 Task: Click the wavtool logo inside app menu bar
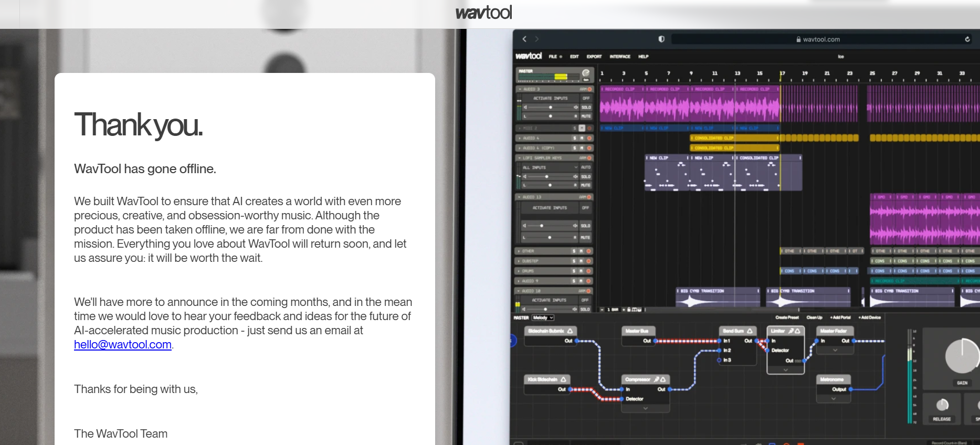[x=529, y=56]
